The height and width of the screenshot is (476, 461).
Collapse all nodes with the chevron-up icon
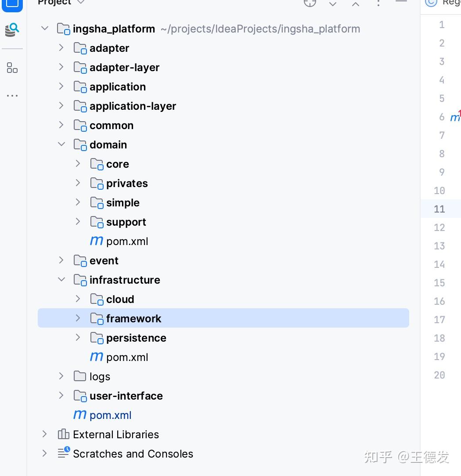click(x=355, y=4)
